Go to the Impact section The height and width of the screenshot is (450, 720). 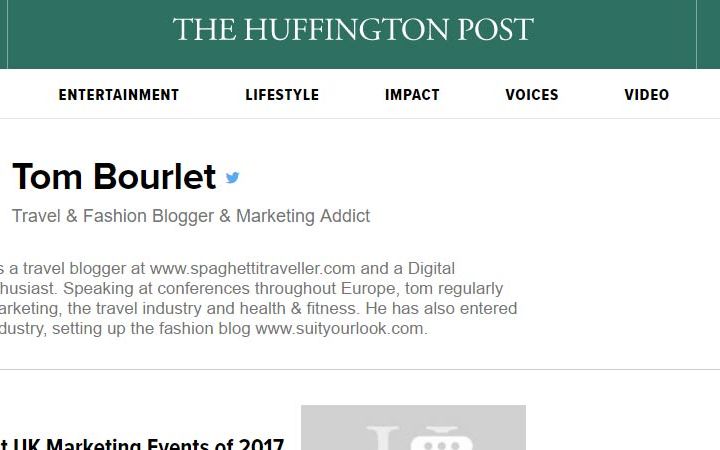[412, 95]
